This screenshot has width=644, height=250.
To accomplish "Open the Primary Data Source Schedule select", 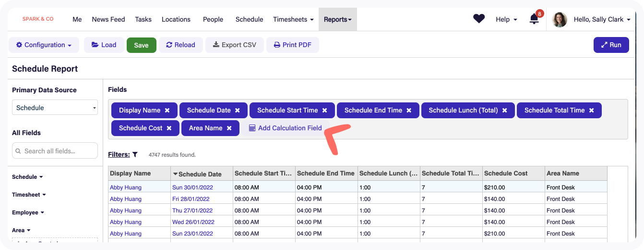I will 55,108.
